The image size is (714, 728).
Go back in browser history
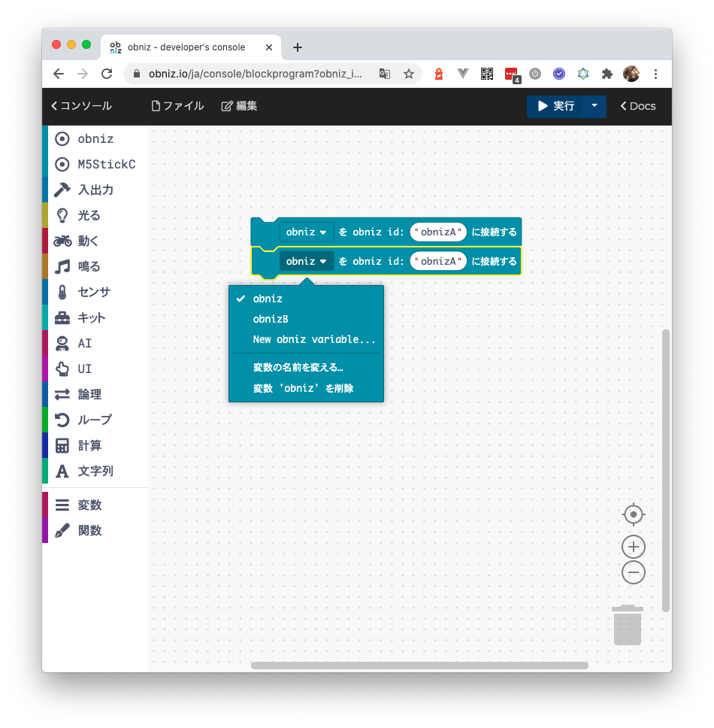[x=59, y=74]
